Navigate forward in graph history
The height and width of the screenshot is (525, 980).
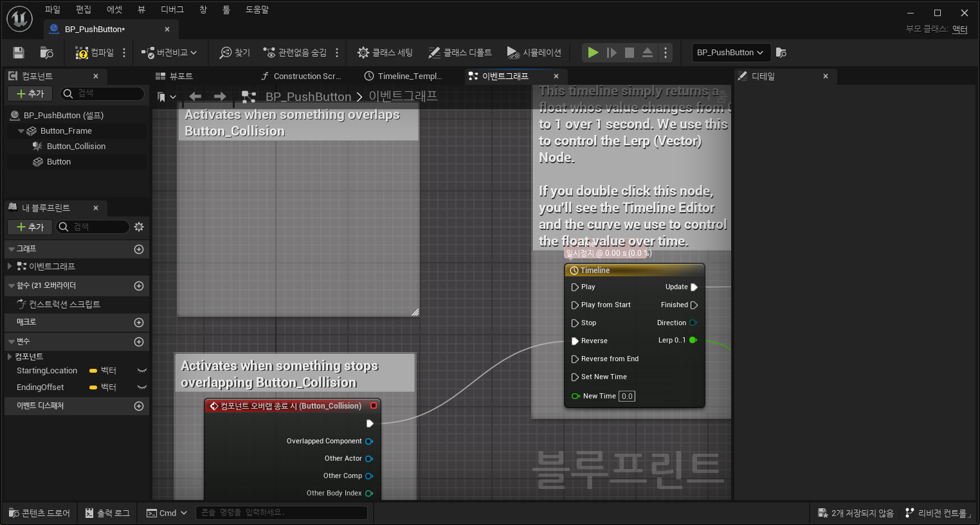pos(220,96)
